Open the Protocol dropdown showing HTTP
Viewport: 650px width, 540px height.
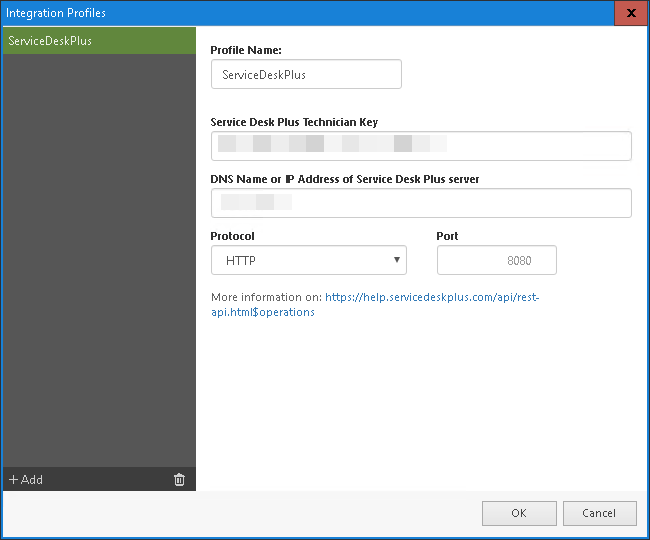309,260
